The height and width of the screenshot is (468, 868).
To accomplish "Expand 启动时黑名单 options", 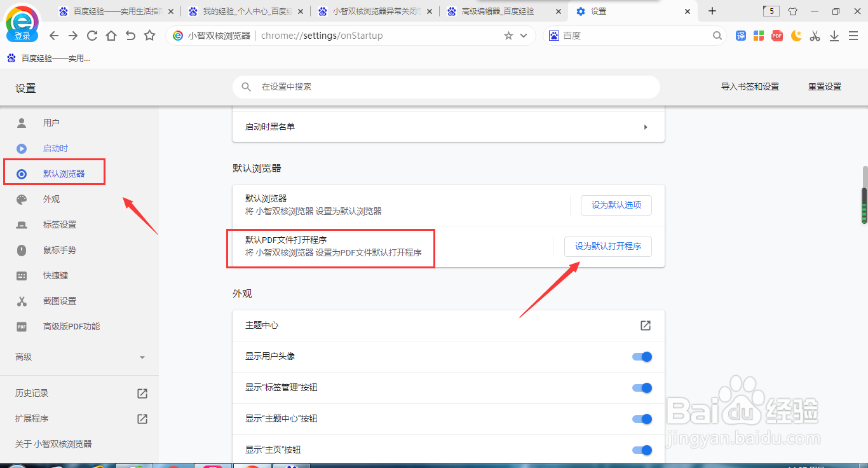I will pyautogui.click(x=646, y=127).
